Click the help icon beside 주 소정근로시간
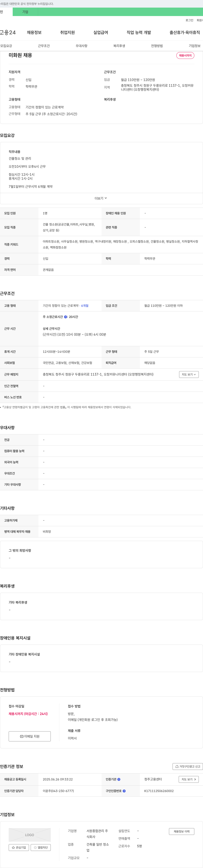Viewport: 203px width, 868px height. coord(66,317)
